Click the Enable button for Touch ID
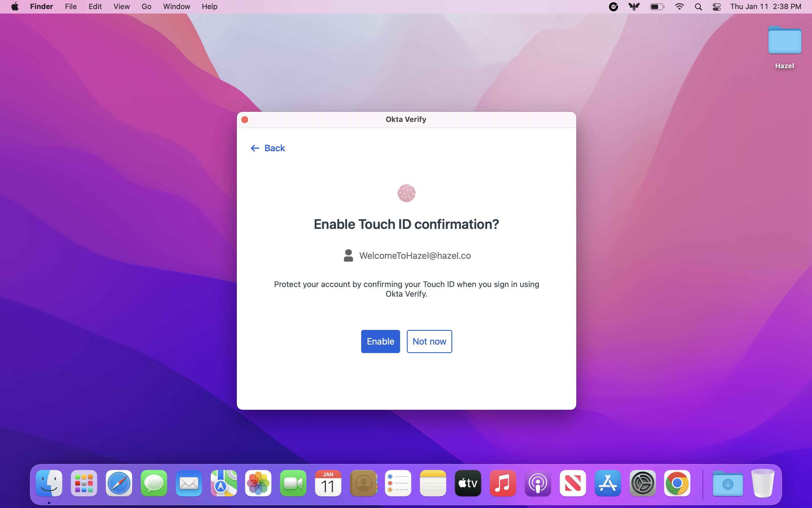The image size is (812, 508). click(380, 341)
